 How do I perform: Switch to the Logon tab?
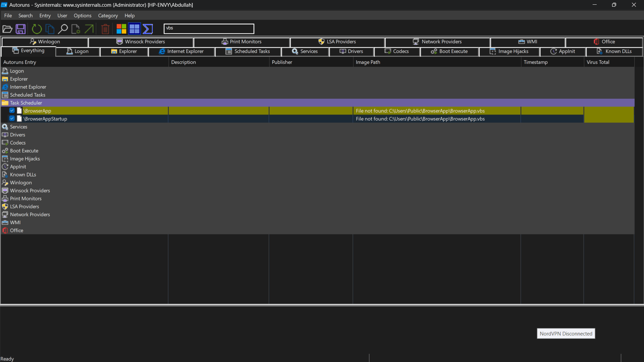78,51
